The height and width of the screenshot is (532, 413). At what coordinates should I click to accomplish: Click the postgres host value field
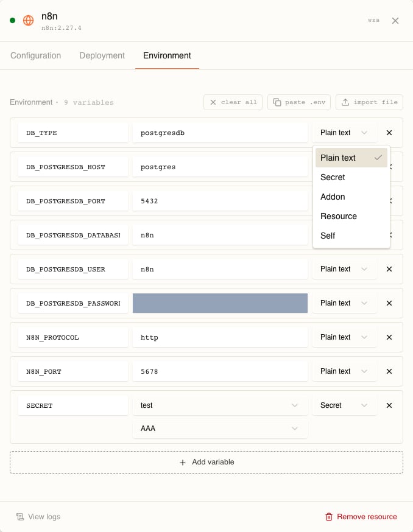[x=220, y=167]
